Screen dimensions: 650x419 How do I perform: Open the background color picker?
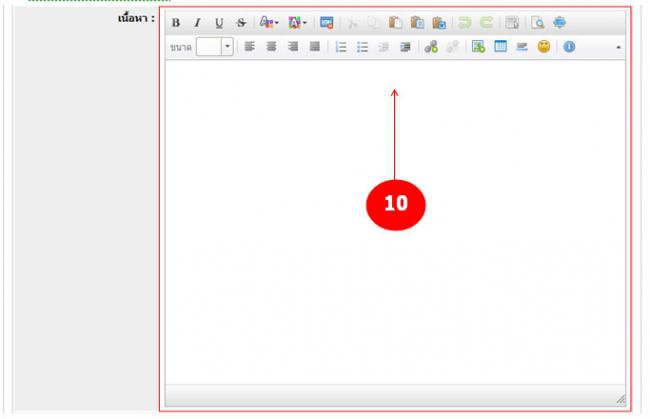(297, 22)
